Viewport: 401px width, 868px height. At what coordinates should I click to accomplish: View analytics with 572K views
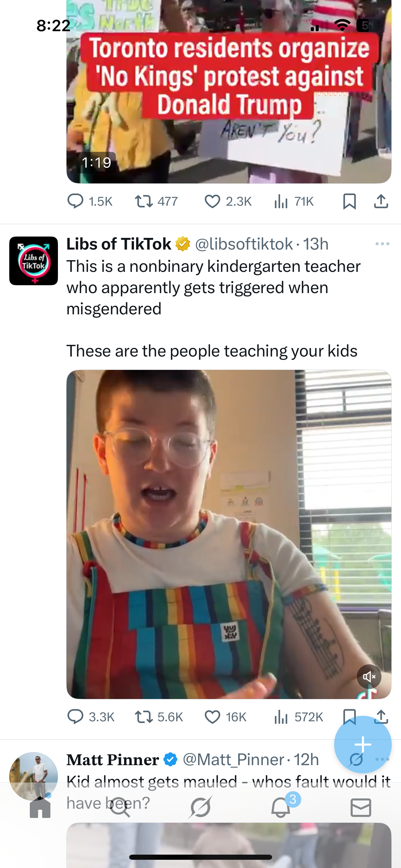(298, 717)
